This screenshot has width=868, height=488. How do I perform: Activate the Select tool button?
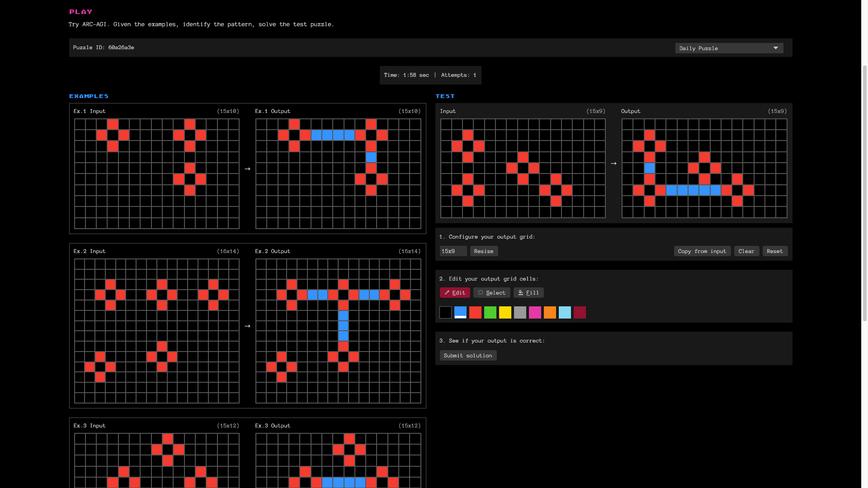tap(492, 293)
